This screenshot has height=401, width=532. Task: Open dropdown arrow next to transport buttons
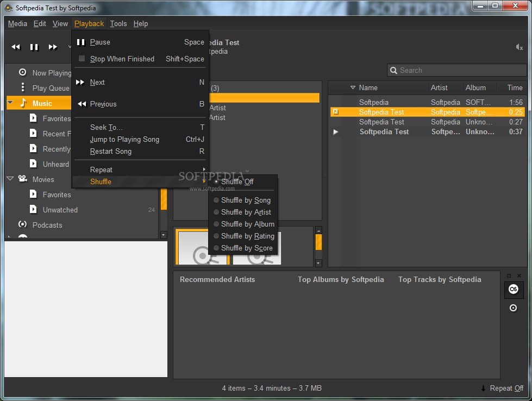pyautogui.click(x=70, y=47)
